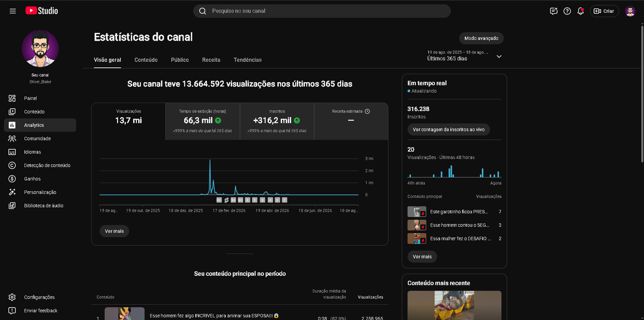Click the Comunidade people icon
The height and width of the screenshot is (320, 644).
pyautogui.click(x=12, y=138)
